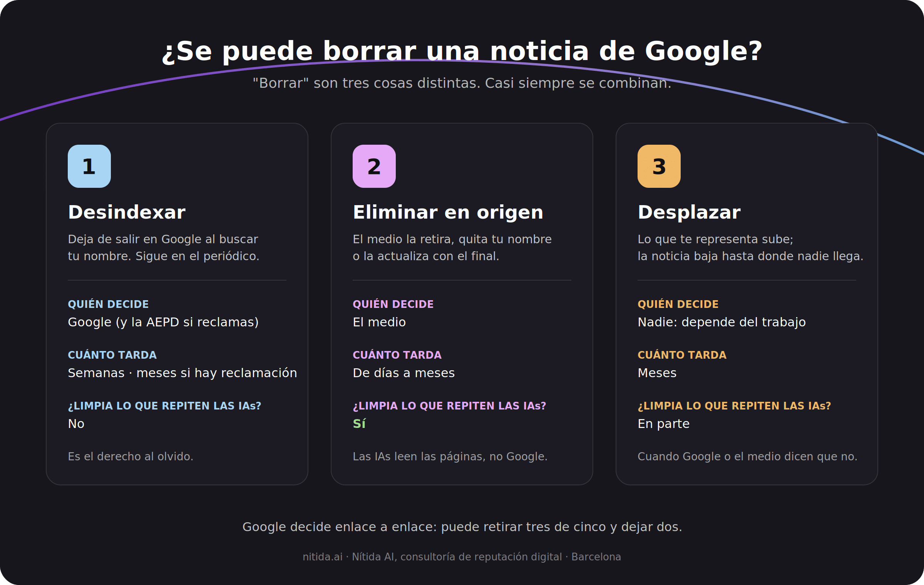This screenshot has height=585, width=924.
Task: Click the main title about borrar una noticia
Action: [x=462, y=51]
